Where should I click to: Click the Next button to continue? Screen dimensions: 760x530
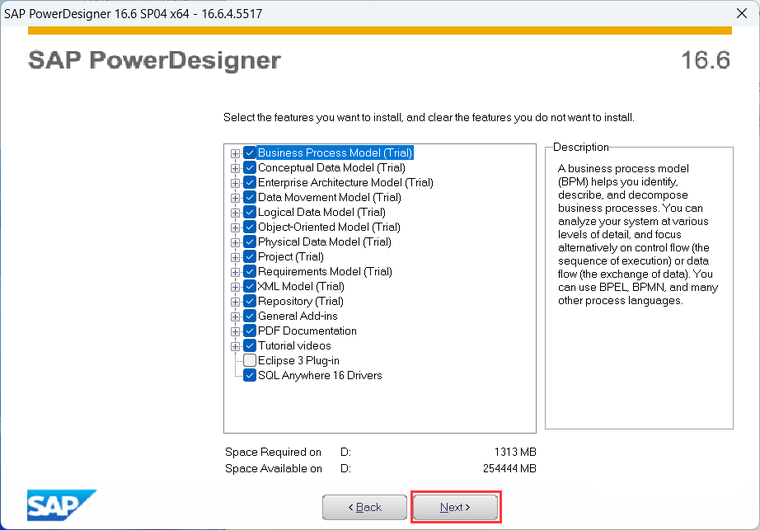click(x=455, y=507)
